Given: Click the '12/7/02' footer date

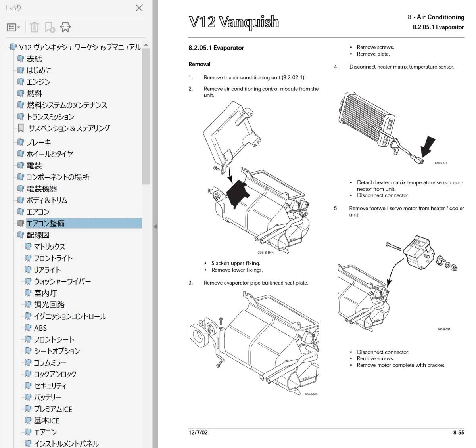Looking at the screenshot, I should point(198,433).
